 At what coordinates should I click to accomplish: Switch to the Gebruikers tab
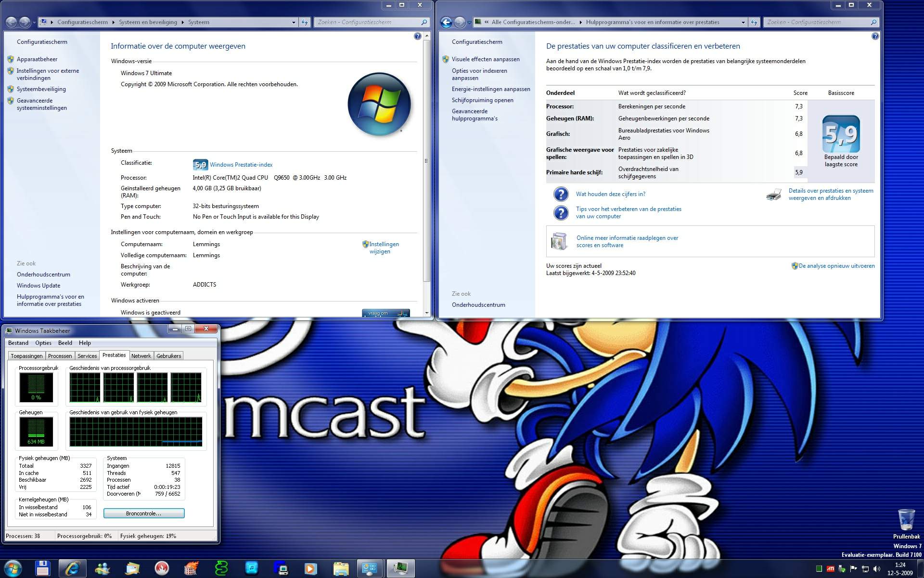pos(169,356)
